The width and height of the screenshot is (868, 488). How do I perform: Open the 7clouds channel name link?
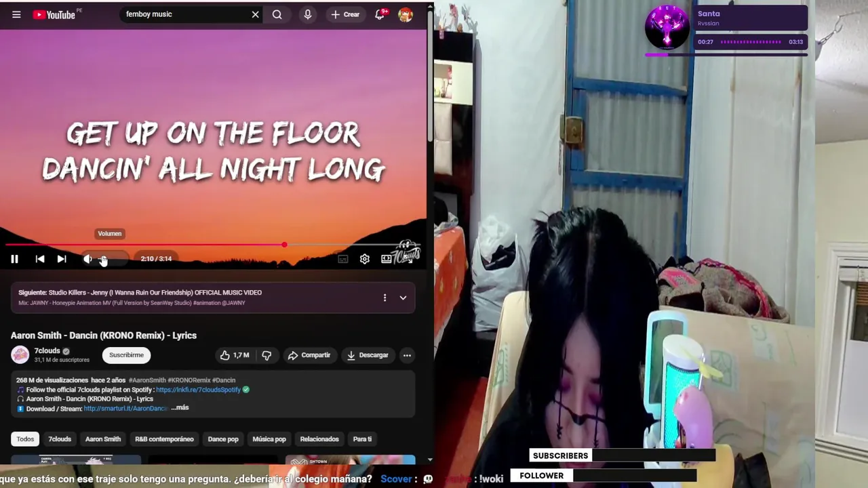47,350
